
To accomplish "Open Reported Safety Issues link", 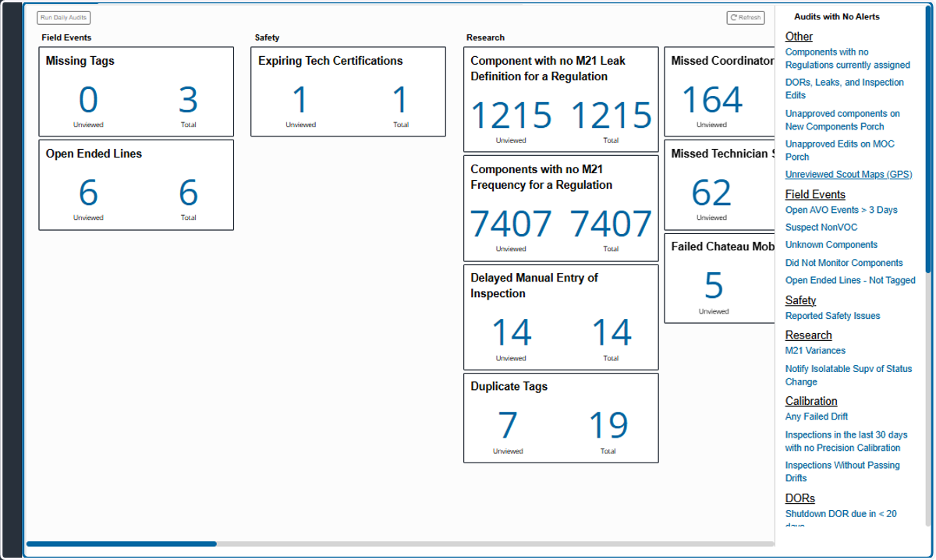I will point(832,316).
